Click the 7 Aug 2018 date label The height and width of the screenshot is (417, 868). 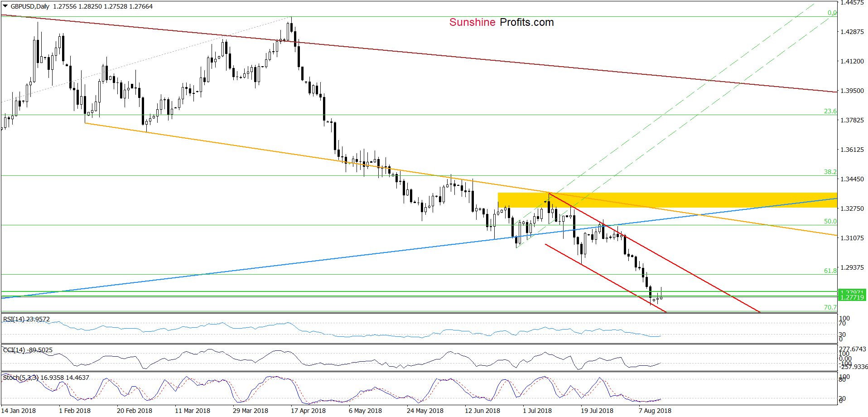pyautogui.click(x=655, y=411)
